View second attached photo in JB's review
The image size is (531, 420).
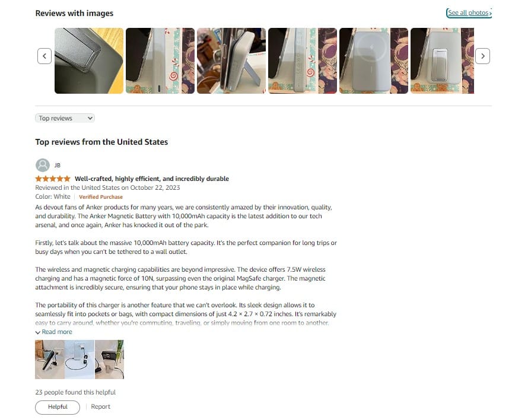pyautogui.click(x=80, y=359)
